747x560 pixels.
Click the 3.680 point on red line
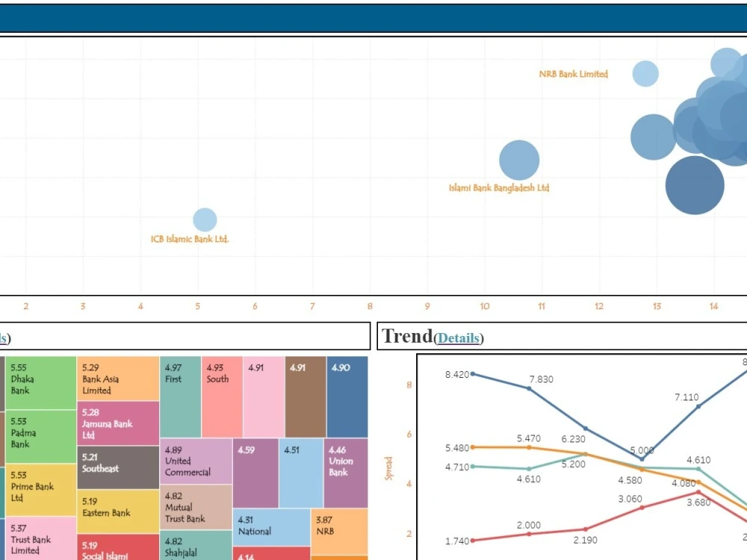pos(698,492)
